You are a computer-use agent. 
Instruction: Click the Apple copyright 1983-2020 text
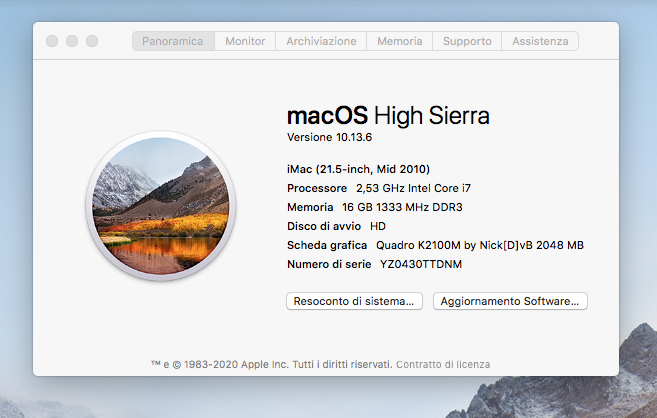pyautogui.click(x=272, y=364)
